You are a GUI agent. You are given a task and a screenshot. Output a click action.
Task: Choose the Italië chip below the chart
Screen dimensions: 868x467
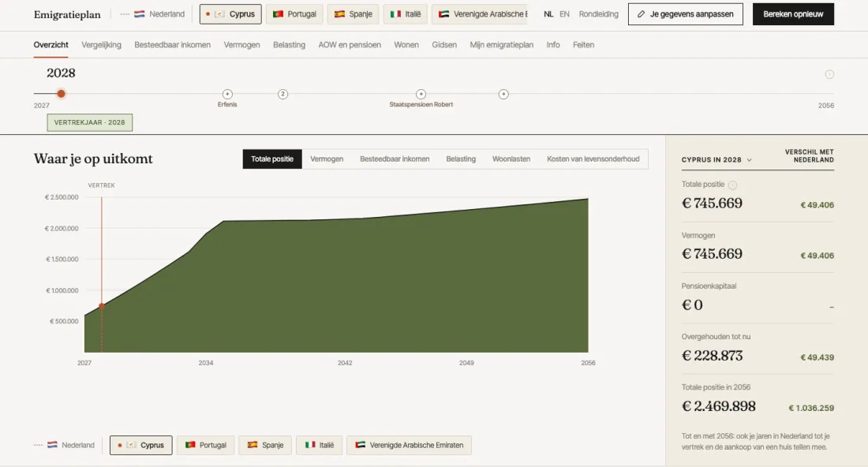pos(319,445)
